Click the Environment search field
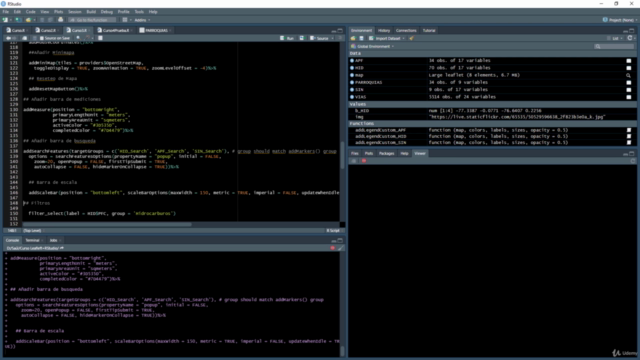The image size is (640, 360). (614, 47)
